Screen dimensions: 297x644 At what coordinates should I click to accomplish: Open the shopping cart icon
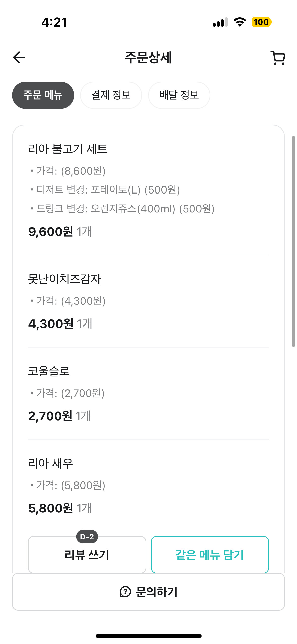278,58
